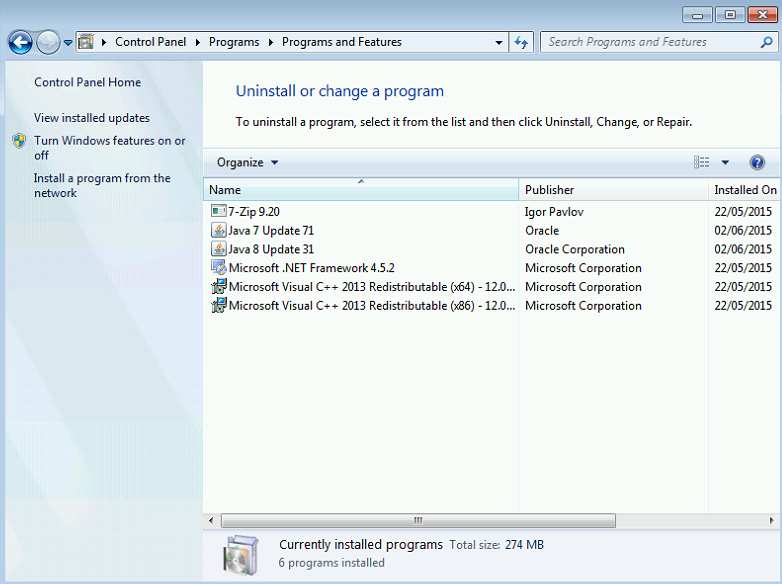The image size is (782, 584).
Task: Go to Control Panel in breadcrumb
Action: pyautogui.click(x=150, y=42)
